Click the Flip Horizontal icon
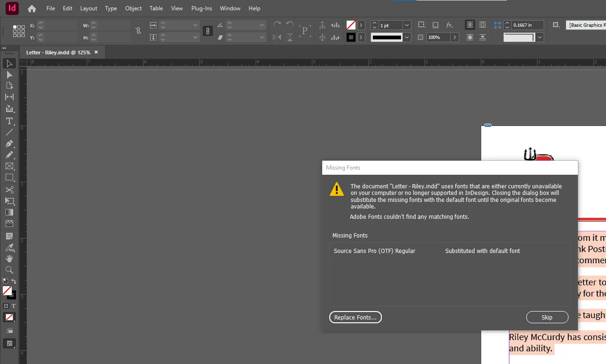The height and width of the screenshot is (364, 606). click(277, 37)
